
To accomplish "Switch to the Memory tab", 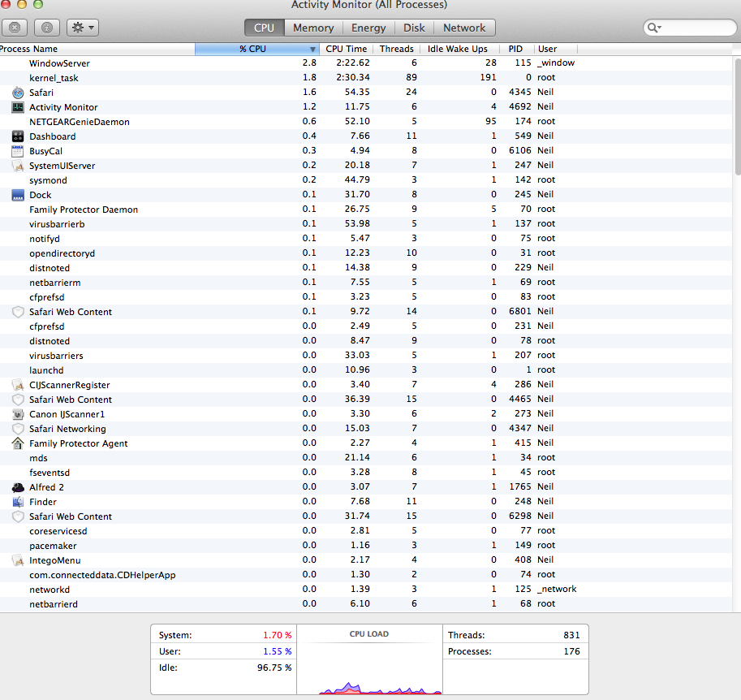I will (x=313, y=28).
